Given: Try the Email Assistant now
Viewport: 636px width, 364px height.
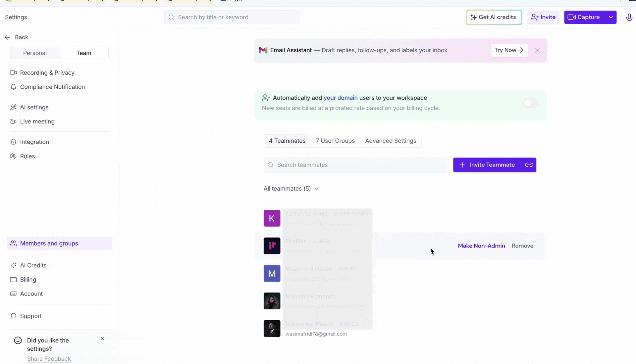Looking at the screenshot, I should tap(509, 50).
